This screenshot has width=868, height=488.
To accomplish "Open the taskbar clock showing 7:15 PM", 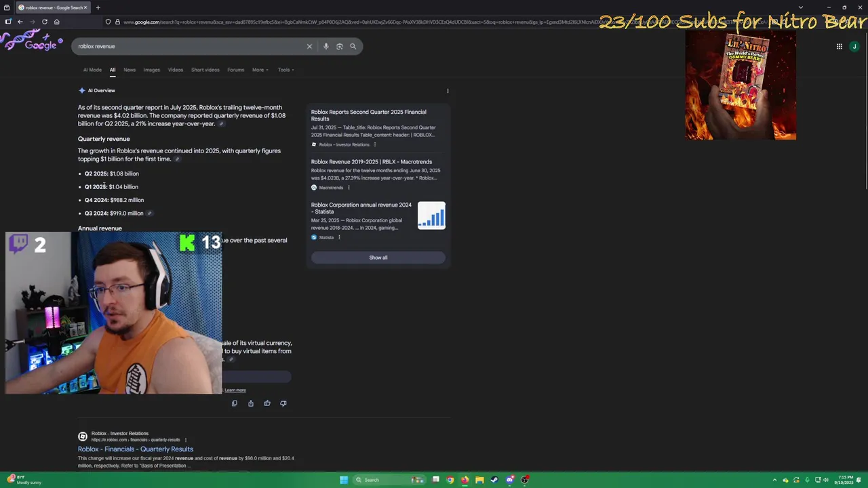I will (845, 480).
